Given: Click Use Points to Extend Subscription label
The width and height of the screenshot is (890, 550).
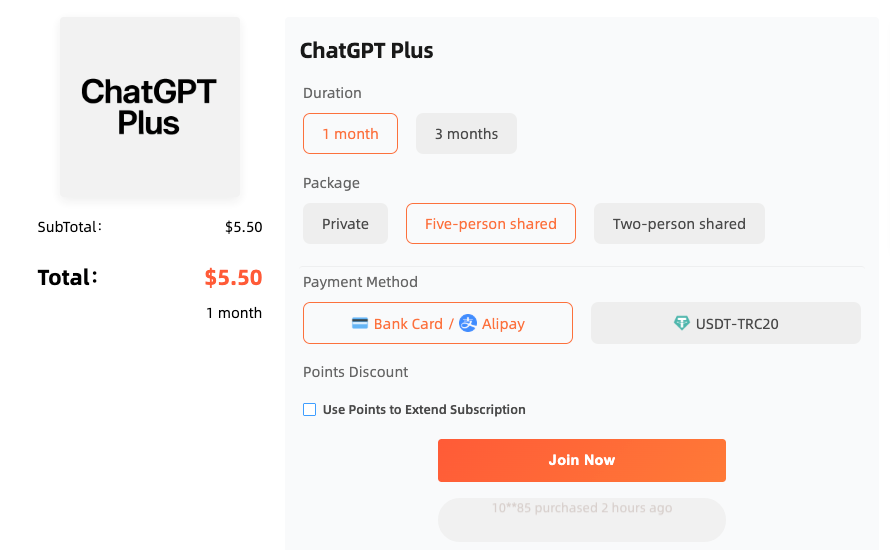Looking at the screenshot, I should click(424, 410).
